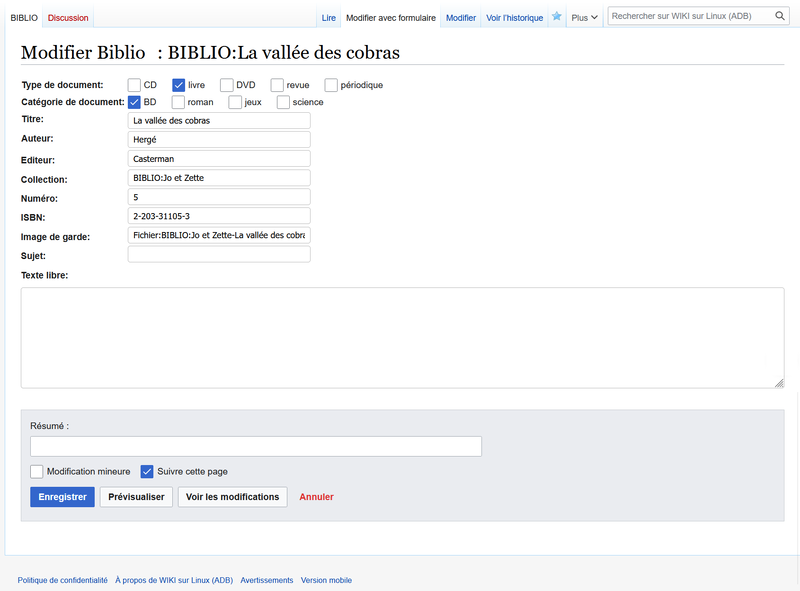Viewport: 800px width, 591px height.
Task: Click the Editeur field with Casterman
Action: tap(219, 159)
